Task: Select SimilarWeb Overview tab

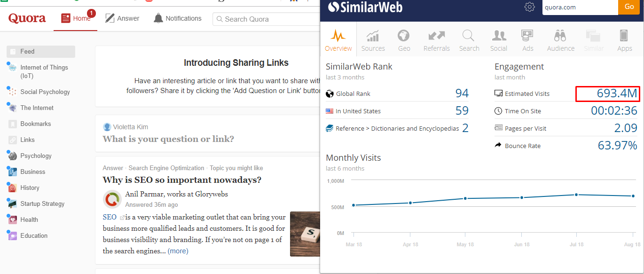Action: (x=338, y=40)
